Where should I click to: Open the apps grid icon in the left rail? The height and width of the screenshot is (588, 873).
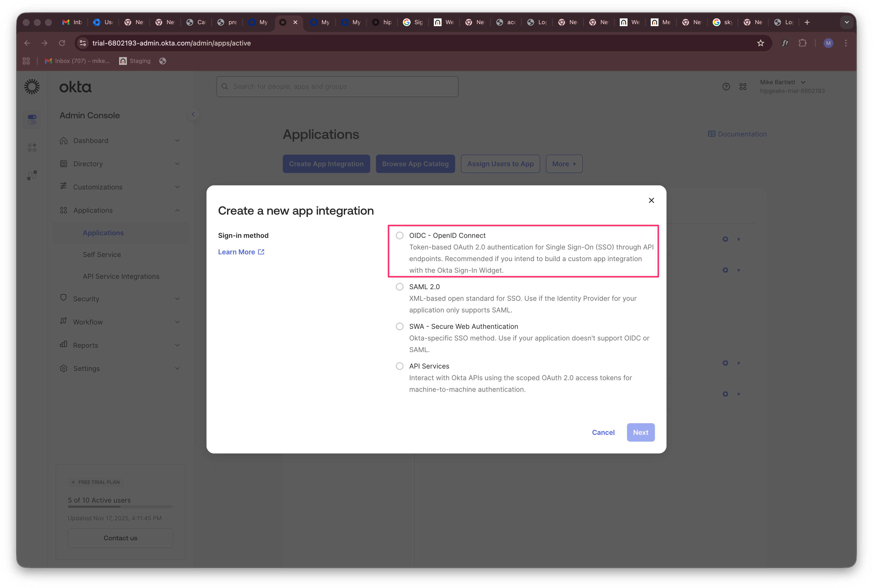[32, 147]
